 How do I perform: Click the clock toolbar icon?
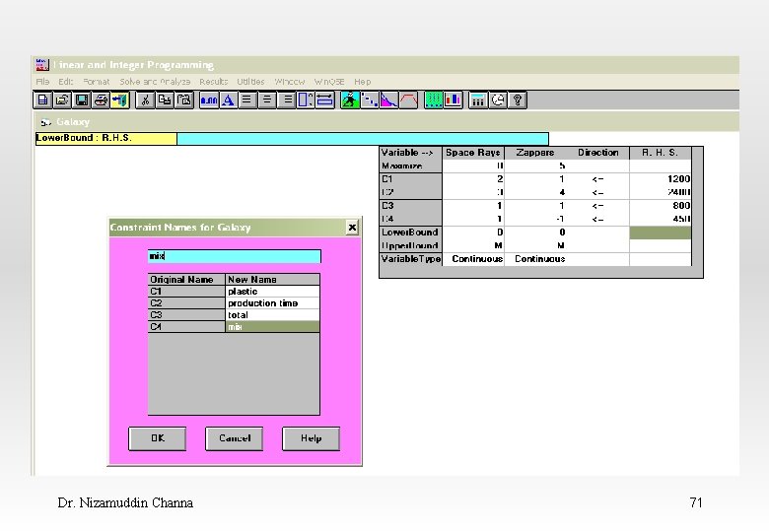click(x=498, y=100)
